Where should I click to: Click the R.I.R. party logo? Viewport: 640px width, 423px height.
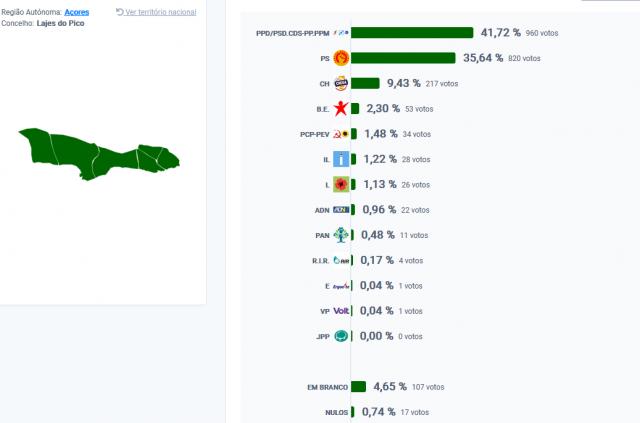[x=340, y=261]
